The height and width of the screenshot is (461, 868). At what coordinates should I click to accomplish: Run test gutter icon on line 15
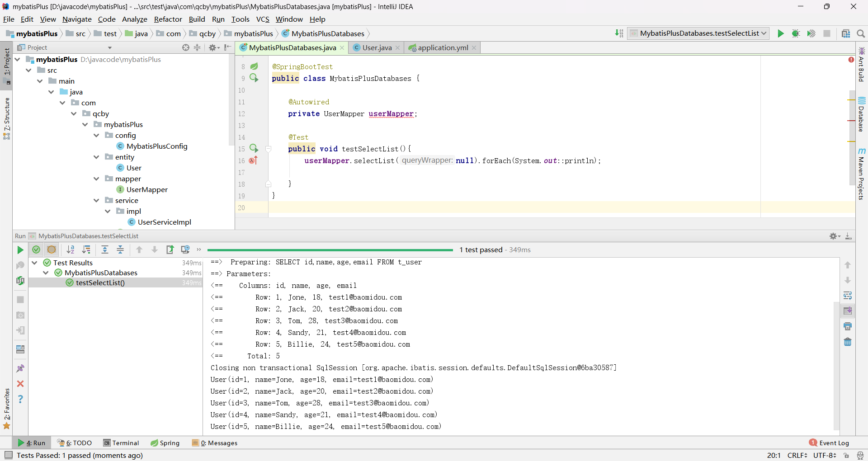point(254,148)
